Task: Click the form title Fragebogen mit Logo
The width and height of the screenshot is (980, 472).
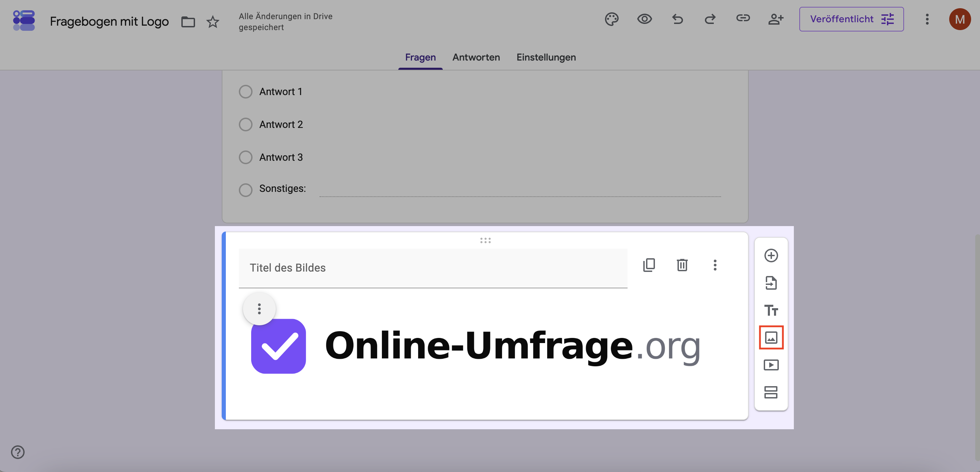Action: click(x=109, y=22)
